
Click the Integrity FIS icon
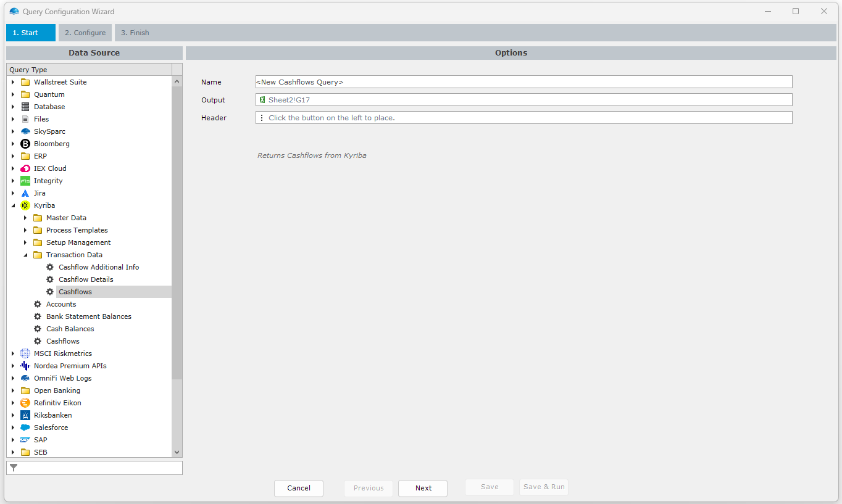[25, 181]
